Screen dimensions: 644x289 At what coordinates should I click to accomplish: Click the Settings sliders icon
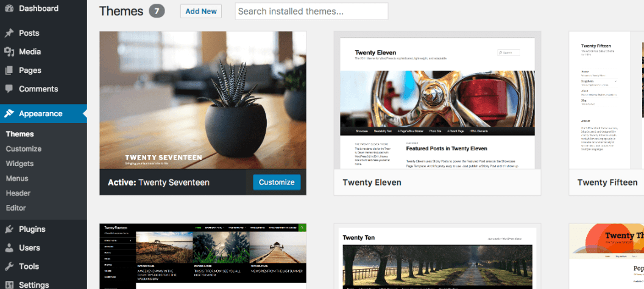(x=9, y=285)
